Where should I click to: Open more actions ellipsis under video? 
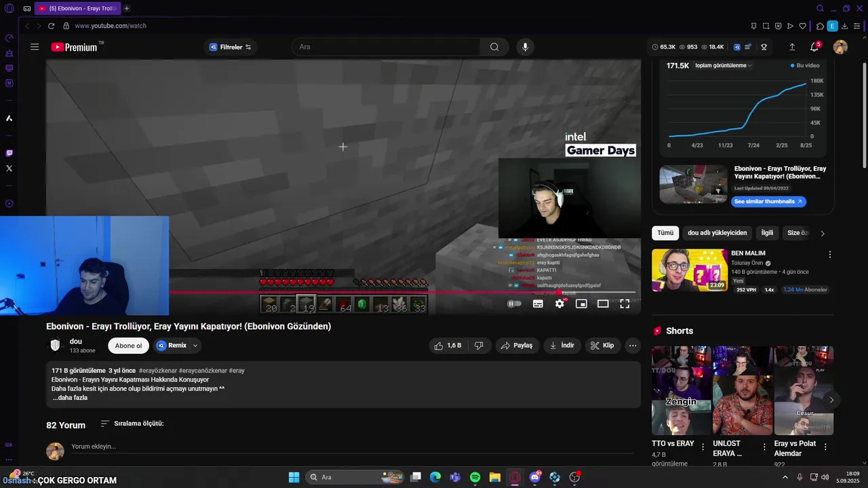pyautogui.click(x=633, y=346)
